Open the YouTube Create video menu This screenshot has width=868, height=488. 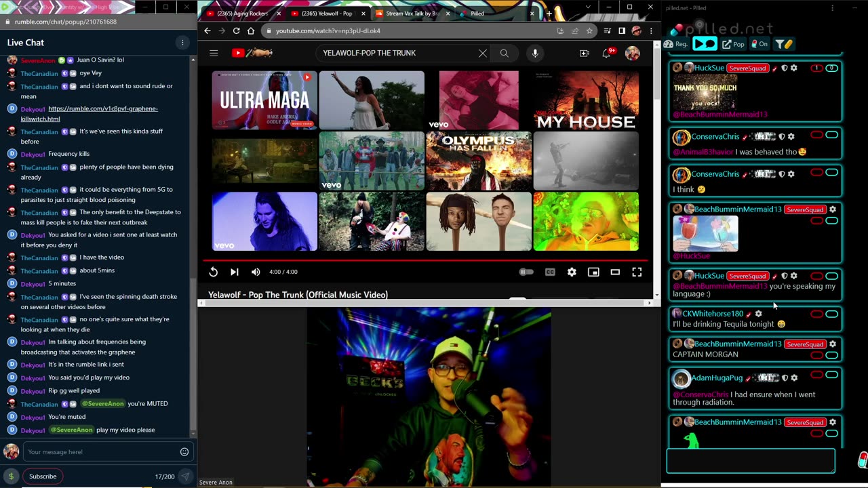click(585, 53)
